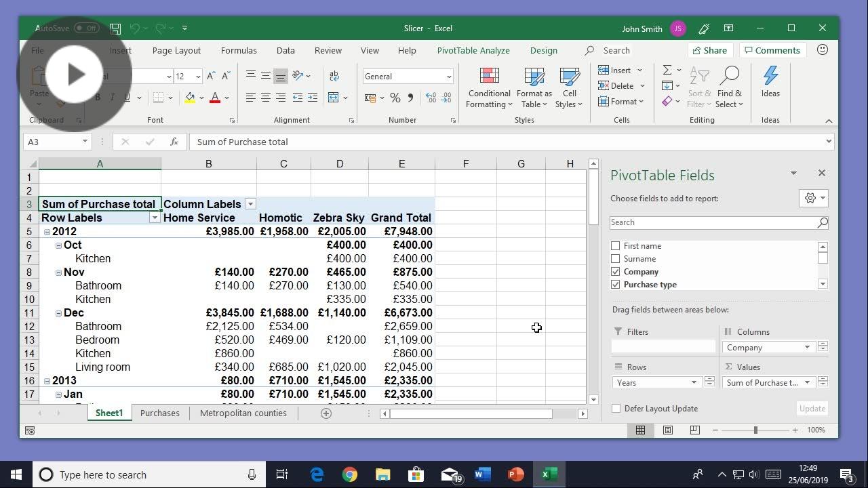
Task: Close the PivotTable Fields pane
Action: [821, 173]
